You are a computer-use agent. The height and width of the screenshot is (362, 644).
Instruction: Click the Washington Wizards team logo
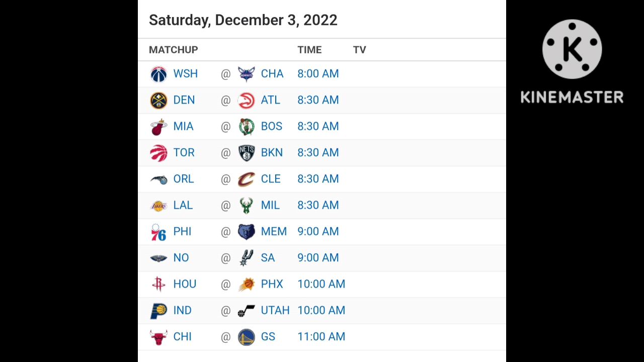click(158, 74)
